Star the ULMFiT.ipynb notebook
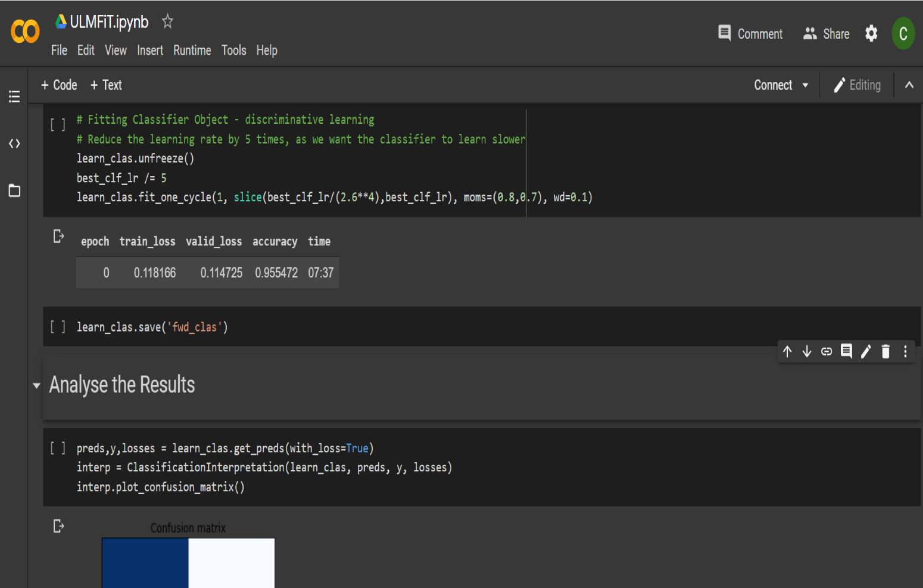This screenshot has width=923, height=588. coord(167,21)
